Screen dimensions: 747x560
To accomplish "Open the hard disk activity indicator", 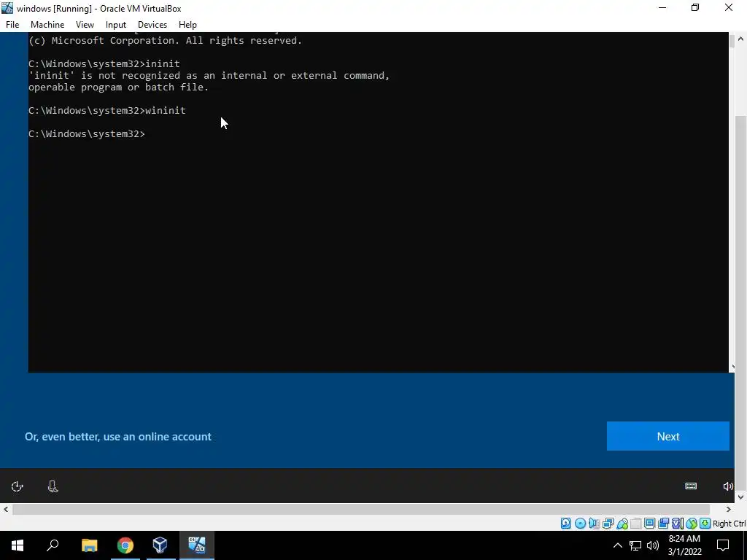I will (x=565, y=524).
